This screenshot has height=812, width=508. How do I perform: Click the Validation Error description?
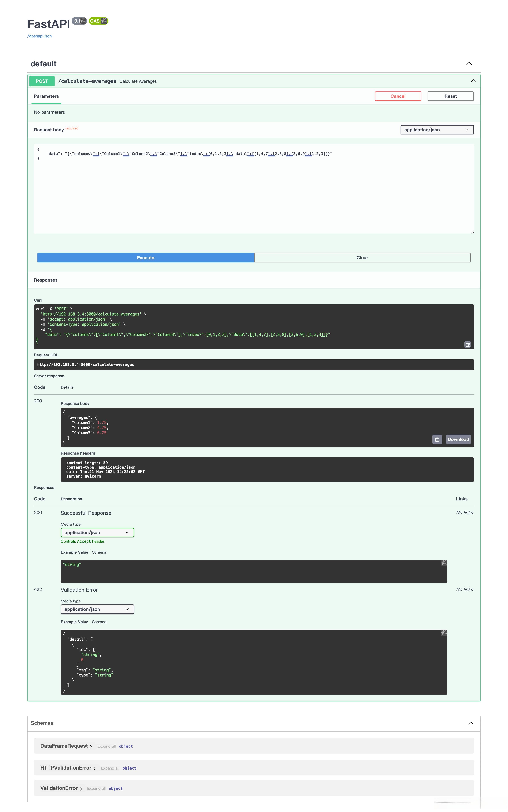(79, 590)
